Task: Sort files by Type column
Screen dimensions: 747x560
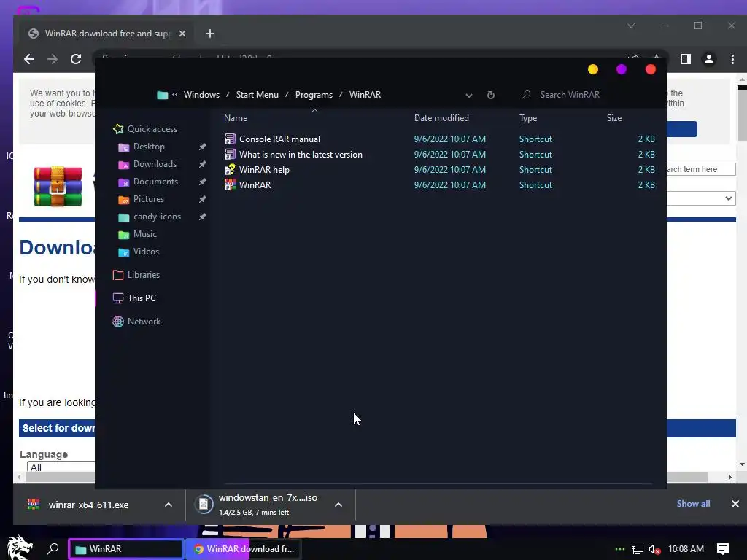Action: click(x=528, y=118)
